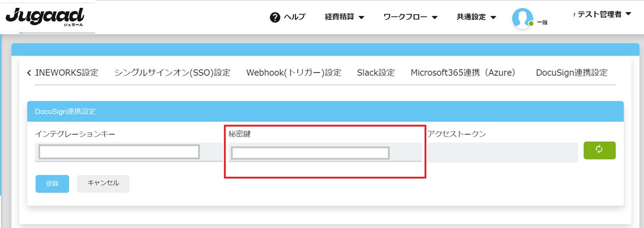This screenshot has width=644, height=228.
Task: Click the 登録 button
Action: coord(52,184)
